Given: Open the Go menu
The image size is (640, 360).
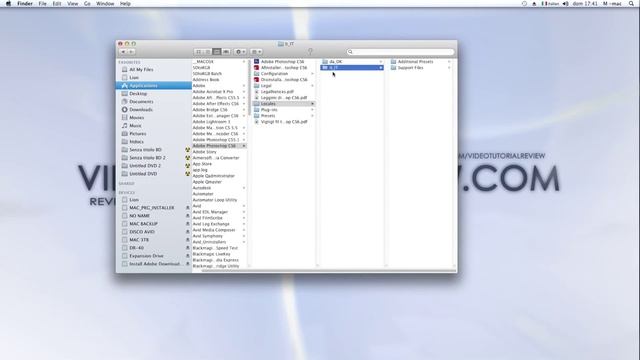Looking at the screenshot, I should (x=87, y=3).
